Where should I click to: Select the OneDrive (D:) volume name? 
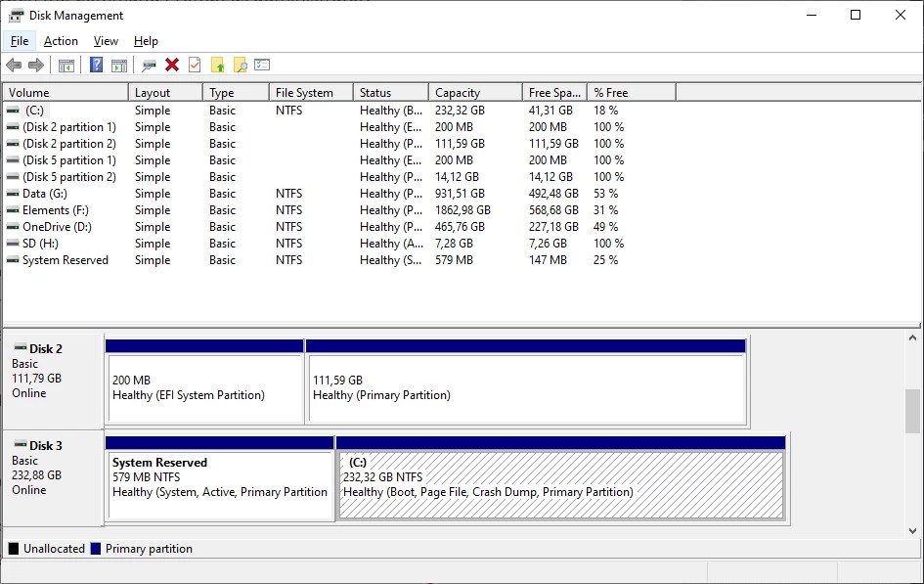(57, 227)
